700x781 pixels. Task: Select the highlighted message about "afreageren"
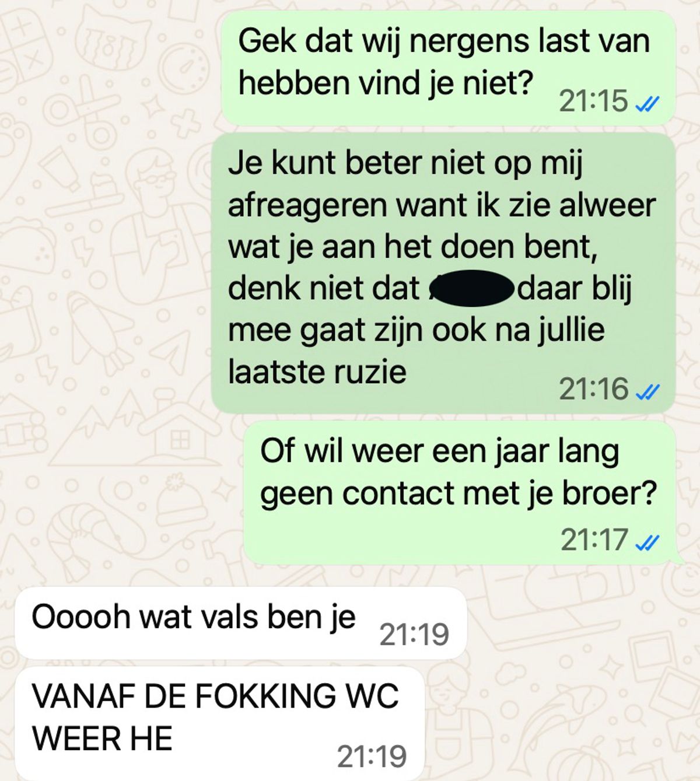click(x=443, y=273)
